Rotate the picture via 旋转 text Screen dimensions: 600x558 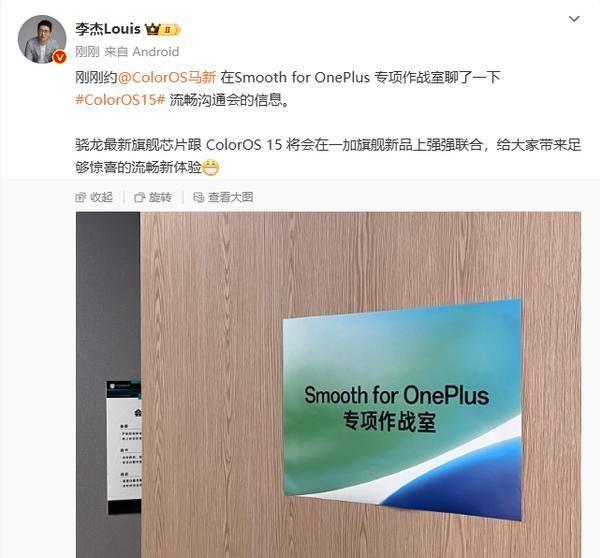(160, 197)
